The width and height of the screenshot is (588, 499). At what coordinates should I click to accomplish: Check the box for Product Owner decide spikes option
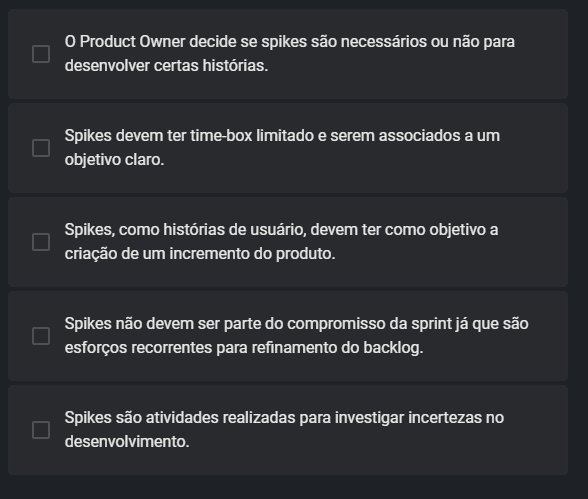pyautogui.click(x=41, y=54)
